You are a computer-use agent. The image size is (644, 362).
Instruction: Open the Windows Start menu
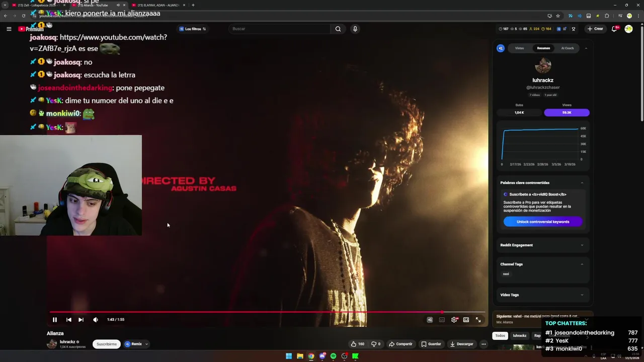point(289,356)
